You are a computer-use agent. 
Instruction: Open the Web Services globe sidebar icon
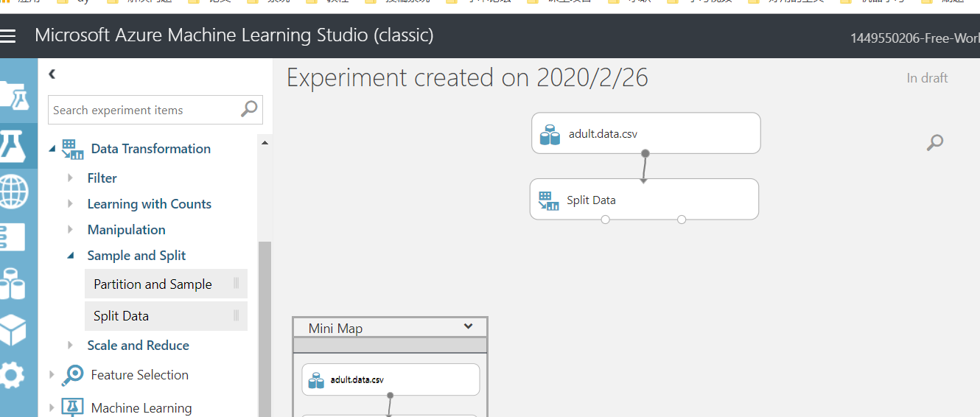click(13, 192)
